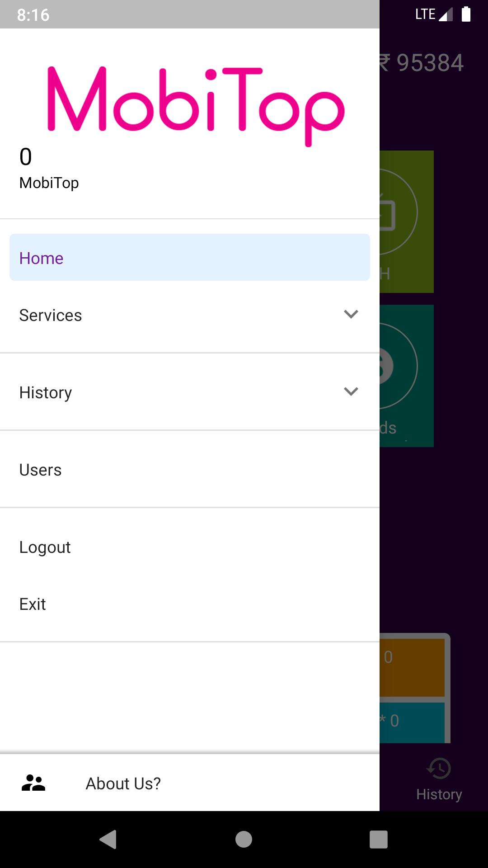Tap the battery status icon
The image size is (488, 868).
(466, 14)
